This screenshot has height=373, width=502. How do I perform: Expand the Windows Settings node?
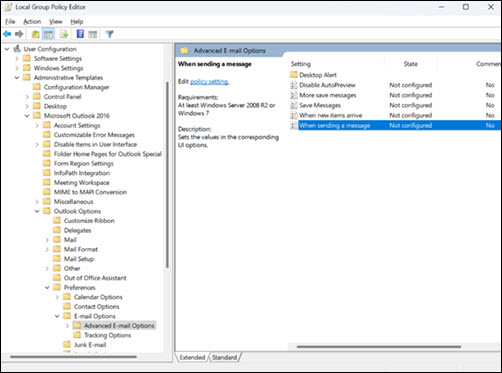pos(17,68)
